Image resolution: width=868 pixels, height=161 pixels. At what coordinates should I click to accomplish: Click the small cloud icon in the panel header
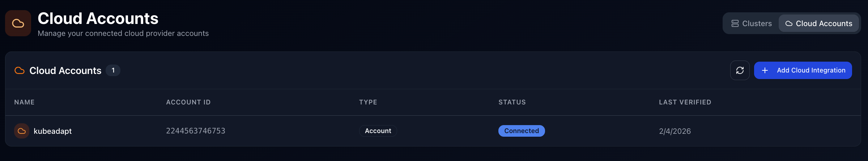coord(20,70)
